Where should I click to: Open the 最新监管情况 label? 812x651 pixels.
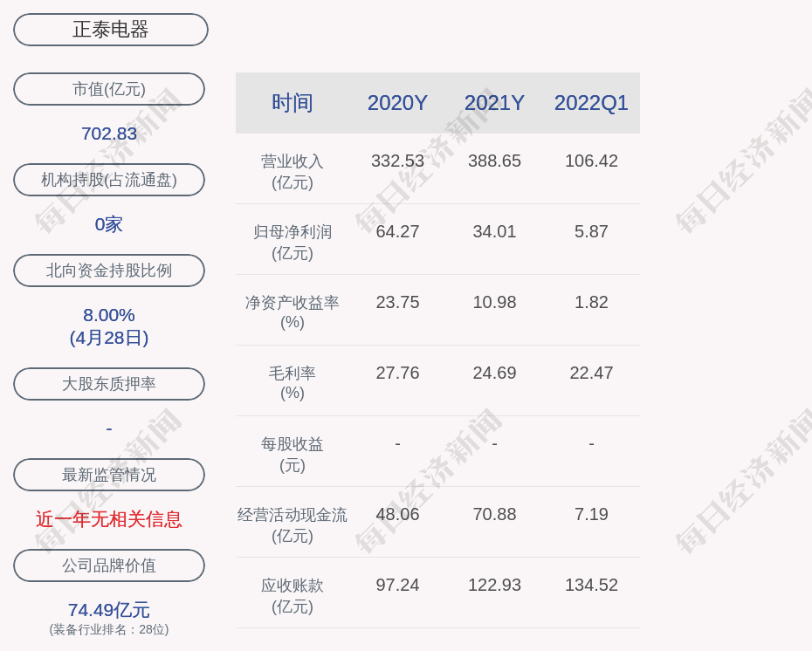pos(109,475)
